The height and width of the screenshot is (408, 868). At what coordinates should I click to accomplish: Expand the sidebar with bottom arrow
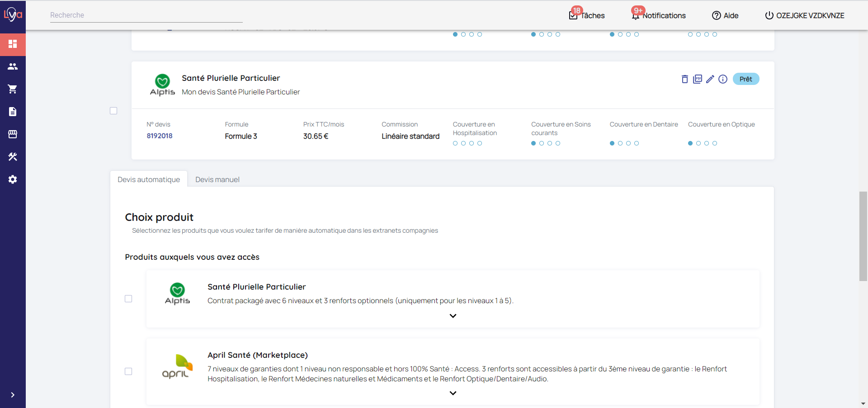(x=13, y=395)
